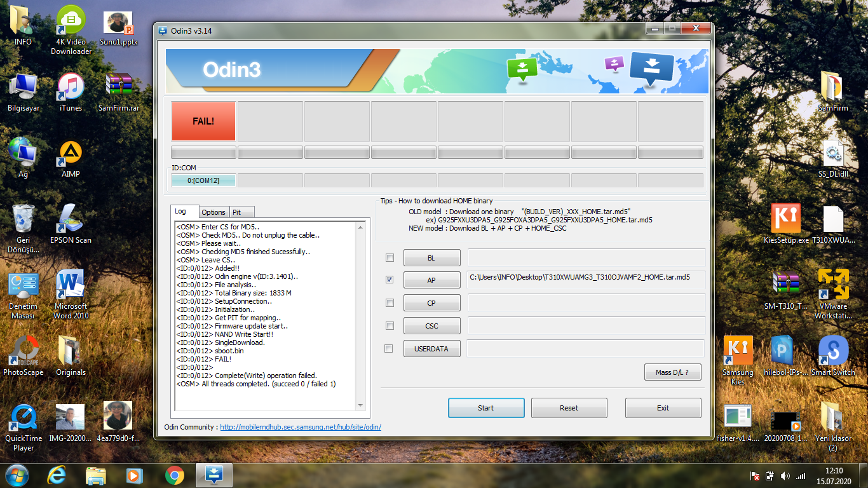
Task: Click the AP file path field
Action: tap(586, 280)
